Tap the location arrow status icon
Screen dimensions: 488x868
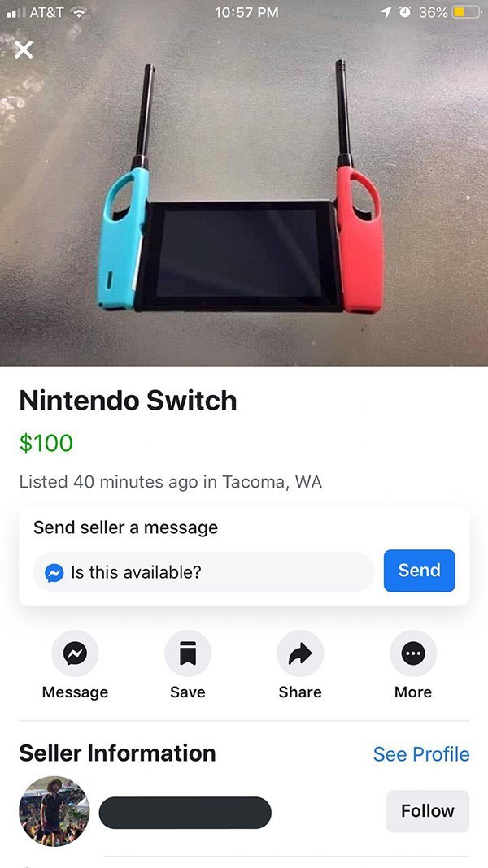point(386,12)
